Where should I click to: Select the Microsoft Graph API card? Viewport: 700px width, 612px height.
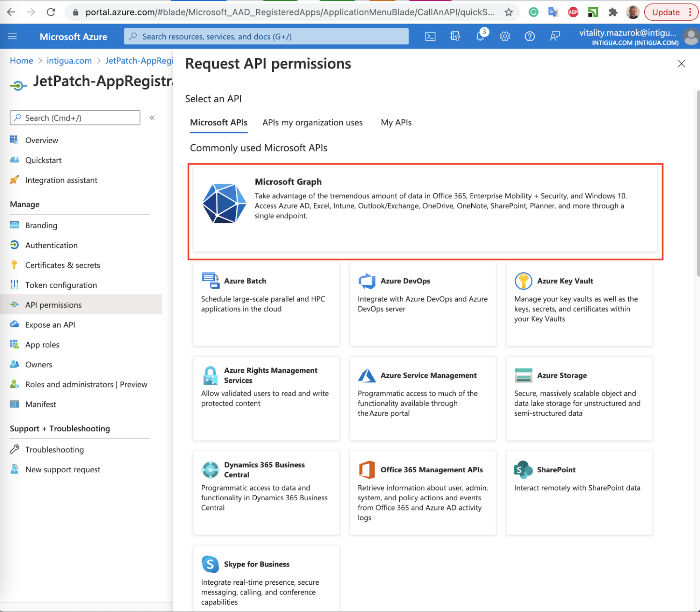[x=425, y=210]
